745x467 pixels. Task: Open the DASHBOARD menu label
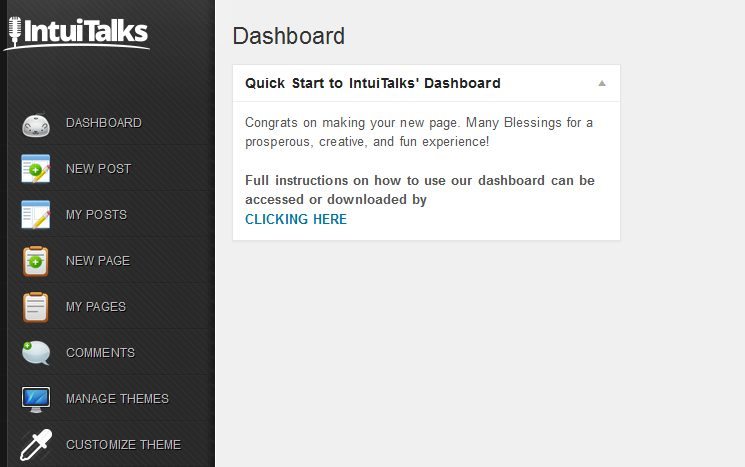coord(104,123)
